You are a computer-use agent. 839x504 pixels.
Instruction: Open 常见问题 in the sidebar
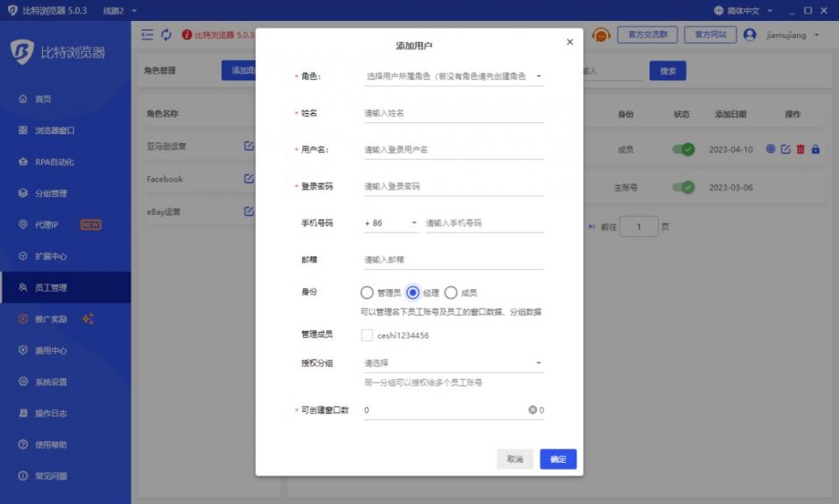click(x=65, y=476)
